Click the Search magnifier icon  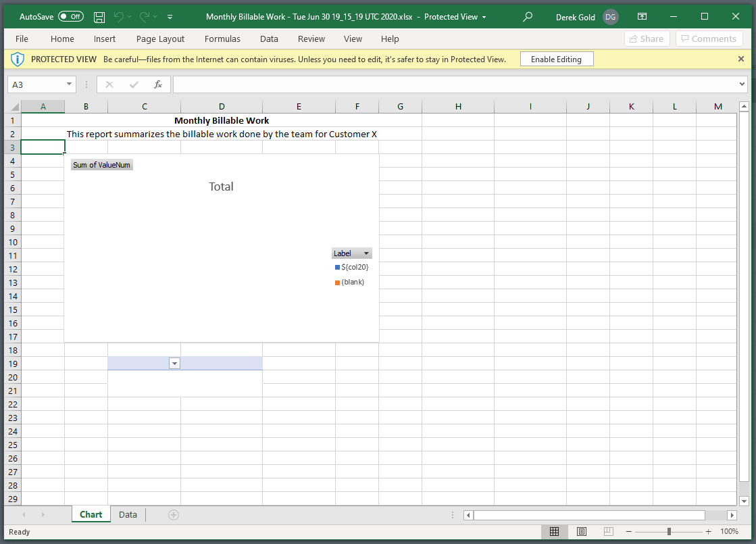[x=528, y=17]
